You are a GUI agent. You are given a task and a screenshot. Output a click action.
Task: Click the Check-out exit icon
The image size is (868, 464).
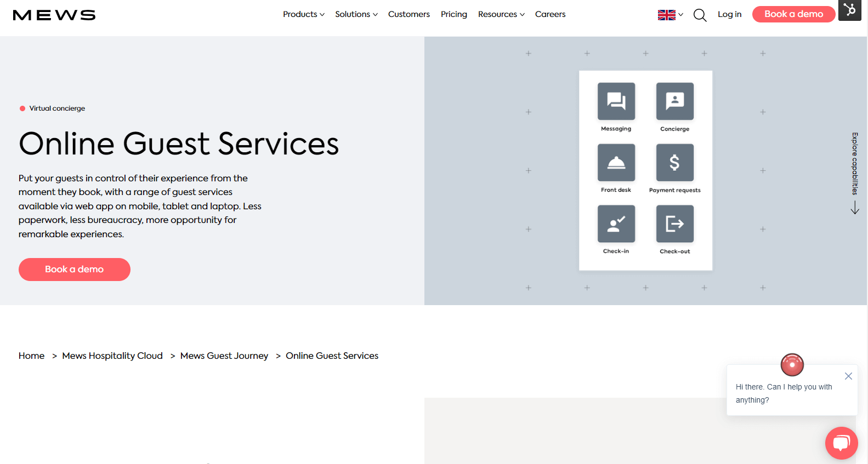point(674,224)
